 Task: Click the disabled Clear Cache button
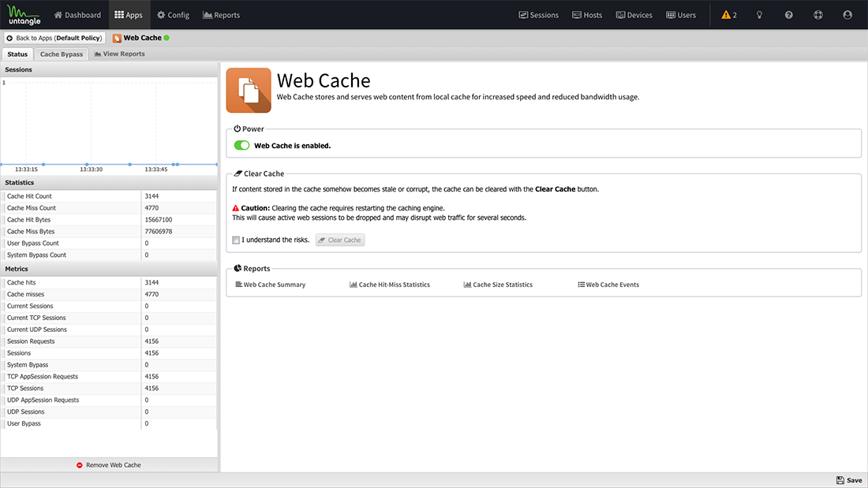tap(340, 240)
